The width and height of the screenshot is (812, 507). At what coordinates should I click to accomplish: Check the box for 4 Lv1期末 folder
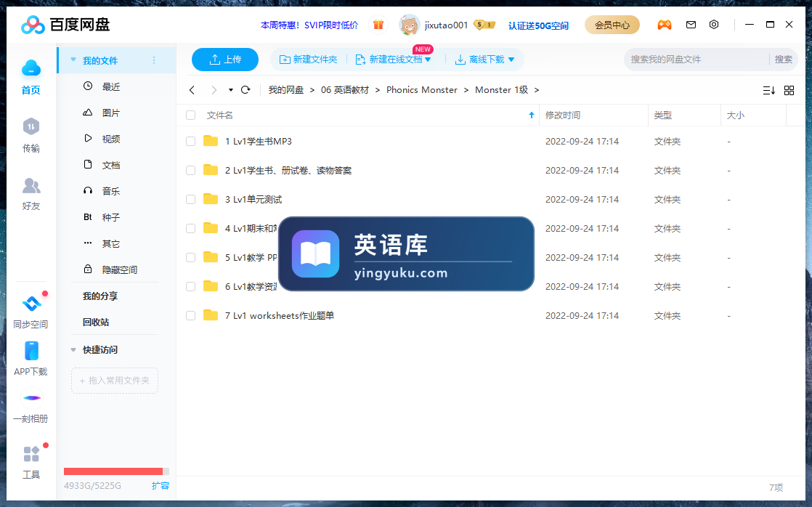pos(190,228)
